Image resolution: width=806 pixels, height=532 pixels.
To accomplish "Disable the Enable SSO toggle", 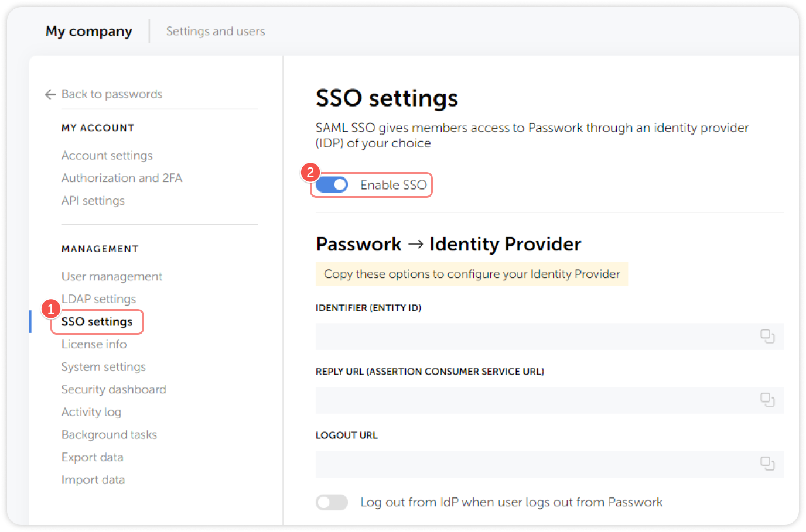I will click(332, 184).
